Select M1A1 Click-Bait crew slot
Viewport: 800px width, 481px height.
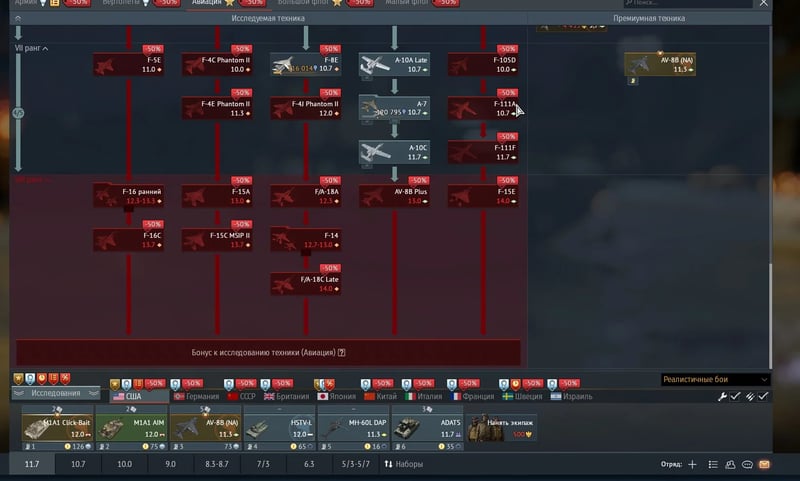pos(57,427)
